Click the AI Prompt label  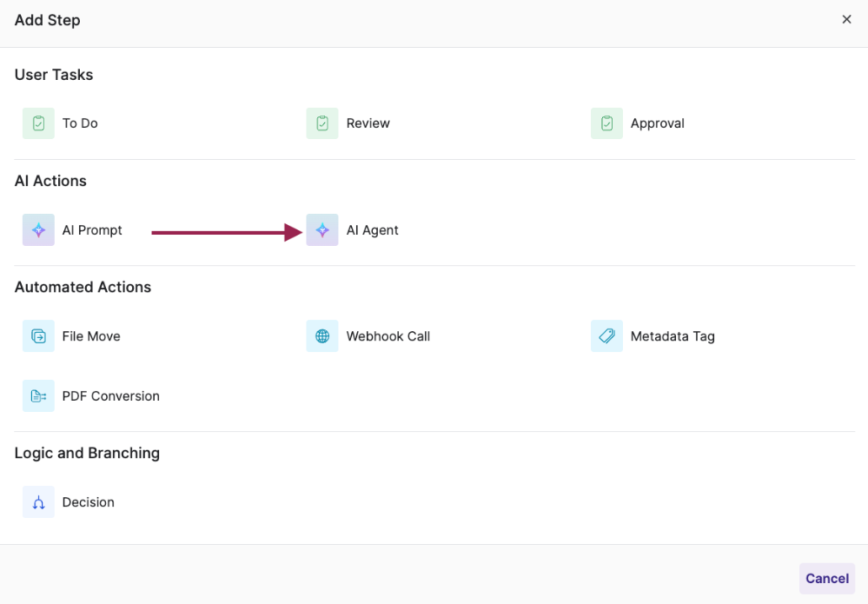pyautogui.click(x=92, y=229)
